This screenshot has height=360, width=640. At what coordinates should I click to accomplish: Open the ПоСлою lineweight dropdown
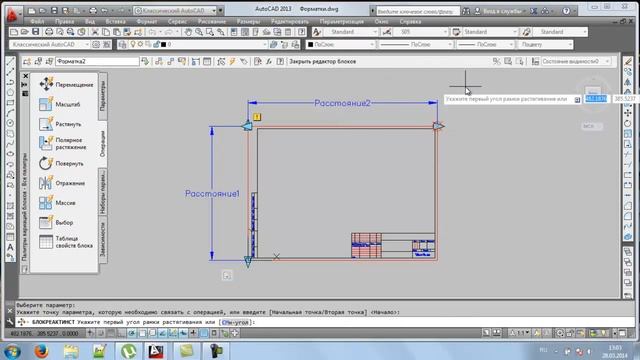pos(485,44)
